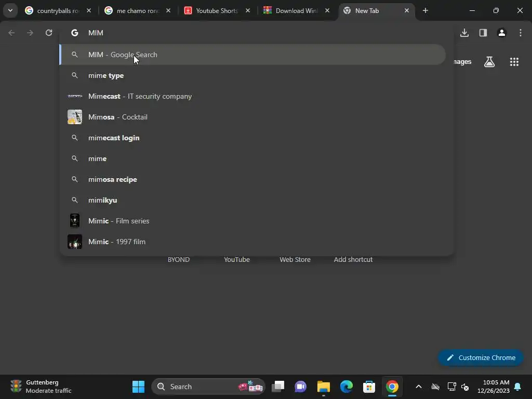Screen dimensions: 532x399
Task: Close the New Tab tab
Action: (x=406, y=10)
